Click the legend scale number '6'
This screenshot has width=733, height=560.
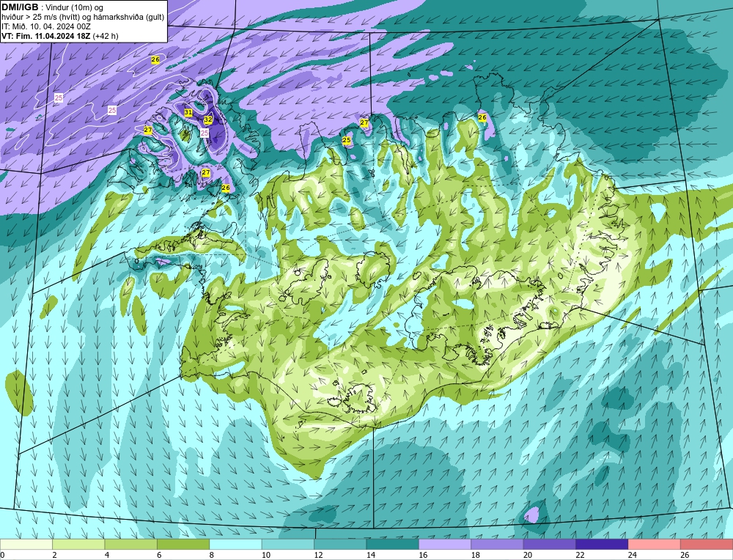pyautogui.click(x=159, y=555)
